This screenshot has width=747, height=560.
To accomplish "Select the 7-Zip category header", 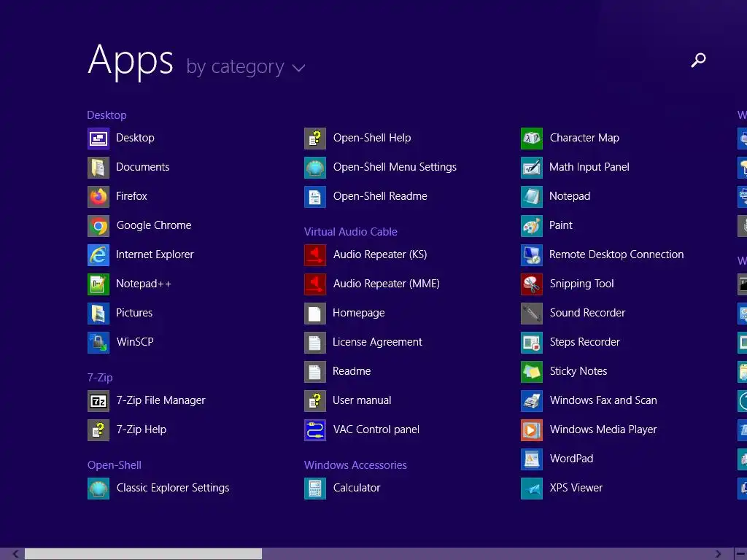I will [100, 378].
